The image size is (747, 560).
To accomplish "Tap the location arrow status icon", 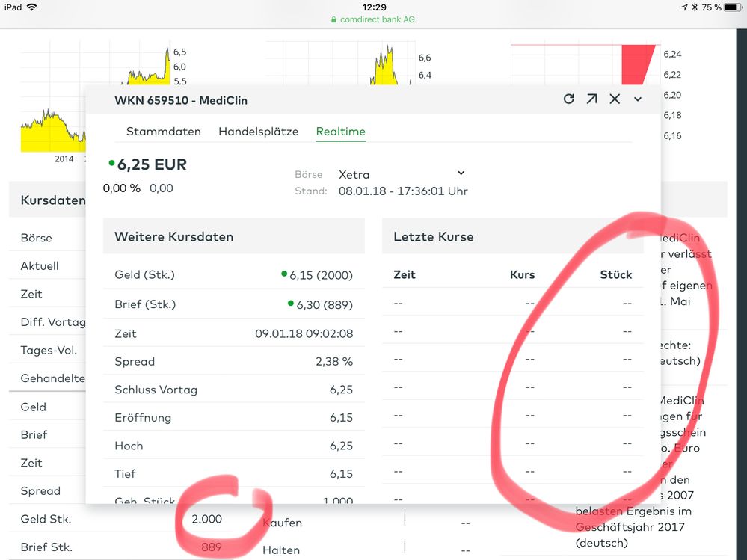I will tap(683, 7).
